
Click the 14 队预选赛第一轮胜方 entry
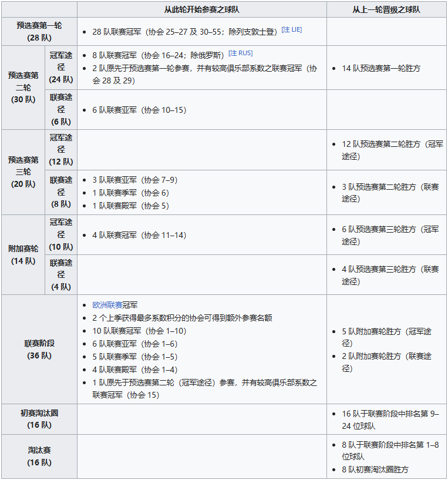[x=381, y=68]
